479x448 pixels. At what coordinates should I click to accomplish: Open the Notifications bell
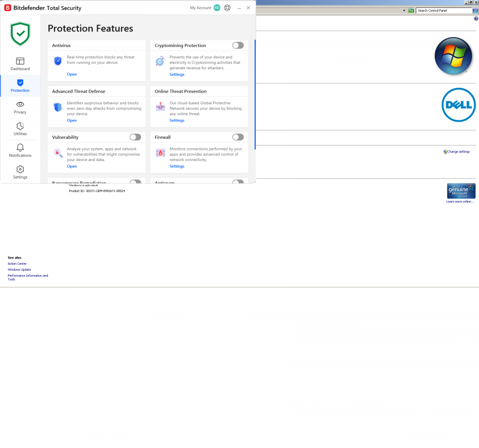pos(20,148)
